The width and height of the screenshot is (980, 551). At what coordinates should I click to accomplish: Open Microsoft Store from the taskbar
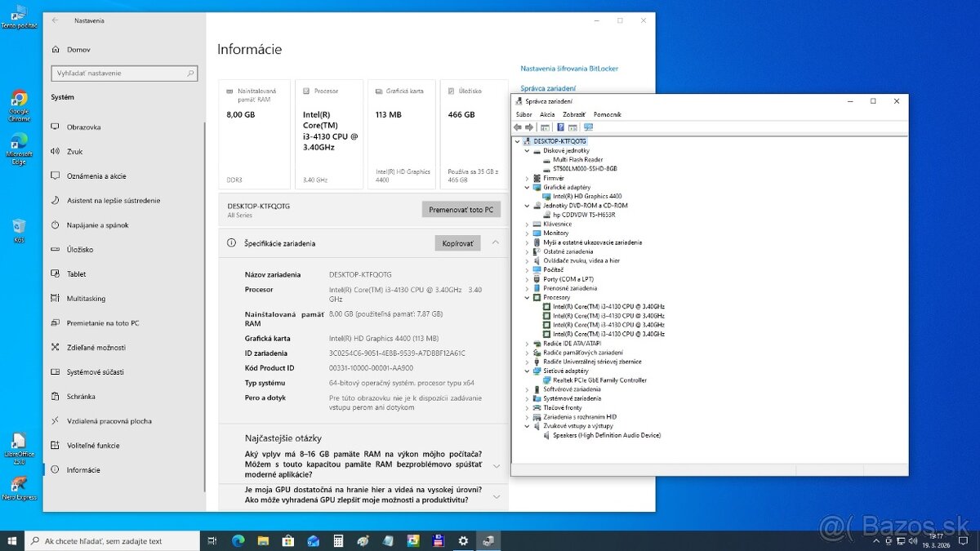pos(287,540)
